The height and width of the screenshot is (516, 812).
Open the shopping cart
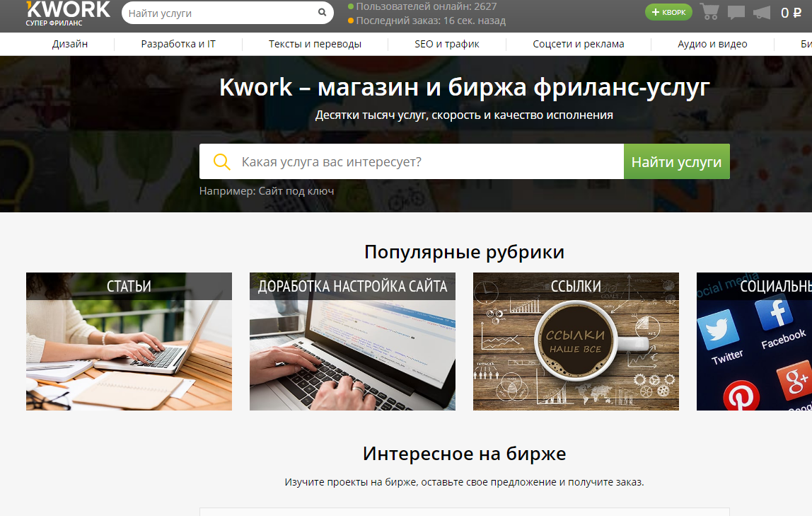point(709,11)
